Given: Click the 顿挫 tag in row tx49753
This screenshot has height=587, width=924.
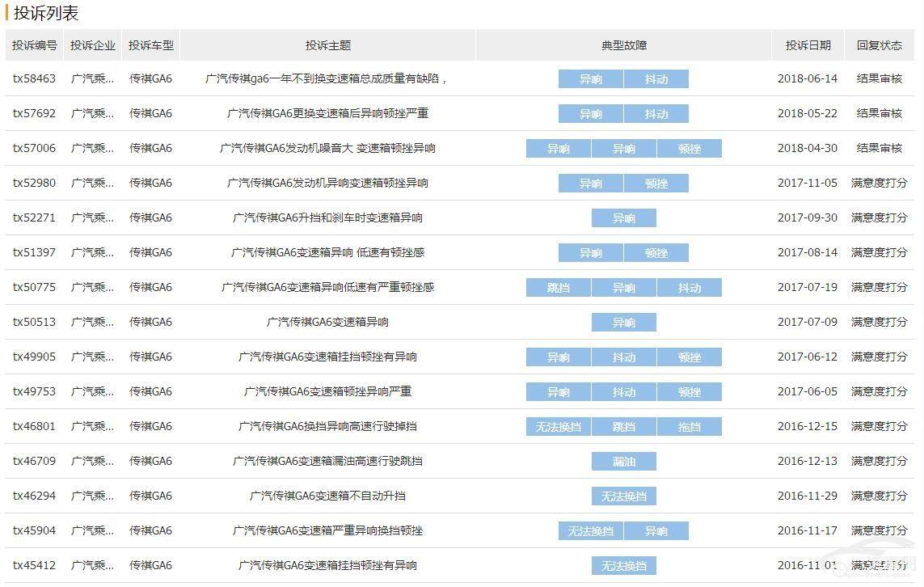Looking at the screenshot, I should [690, 392].
